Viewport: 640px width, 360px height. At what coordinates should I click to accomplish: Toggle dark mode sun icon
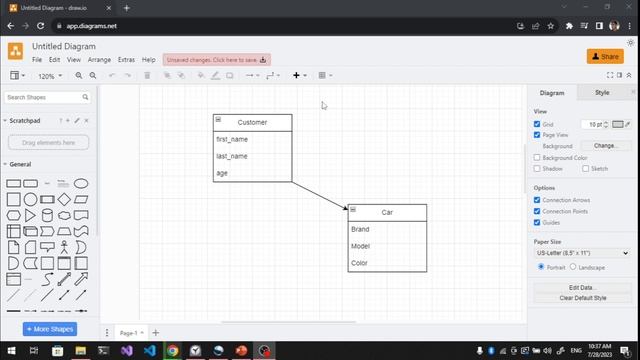tap(631, 43)
